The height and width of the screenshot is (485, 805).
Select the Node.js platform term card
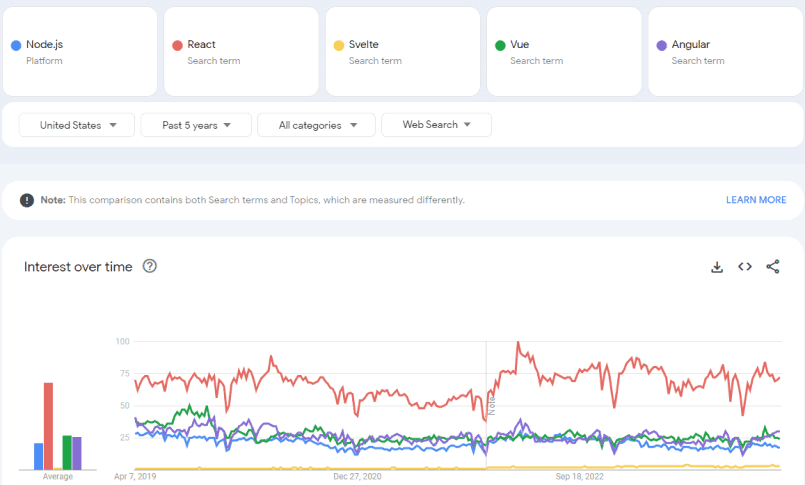80,51
